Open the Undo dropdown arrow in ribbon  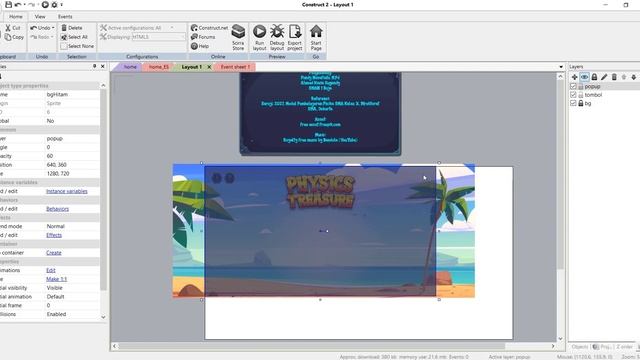pyautogui.click(x=53, y=28)
